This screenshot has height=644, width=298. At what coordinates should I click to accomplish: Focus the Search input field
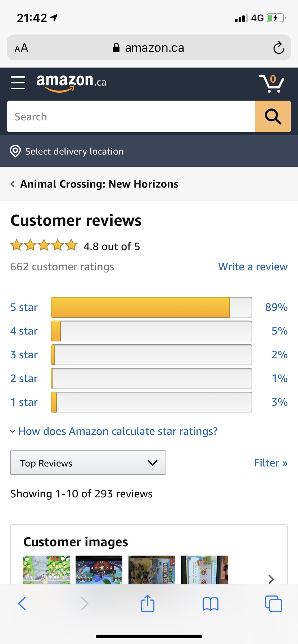[x=131, y=116]
